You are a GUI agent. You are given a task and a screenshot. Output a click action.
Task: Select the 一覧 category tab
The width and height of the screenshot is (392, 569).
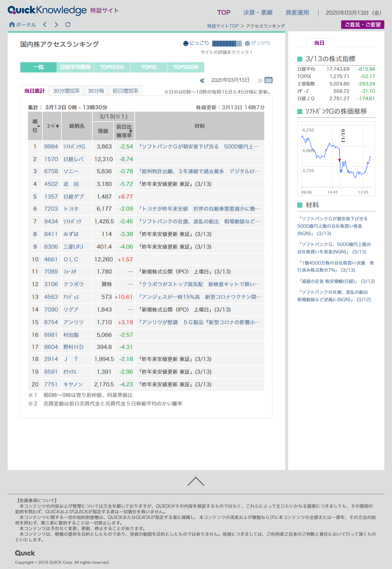pos(39,67)
